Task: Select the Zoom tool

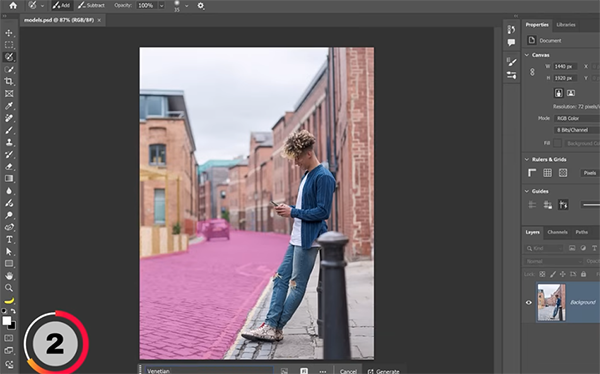Action: click(x=9, y=287)
